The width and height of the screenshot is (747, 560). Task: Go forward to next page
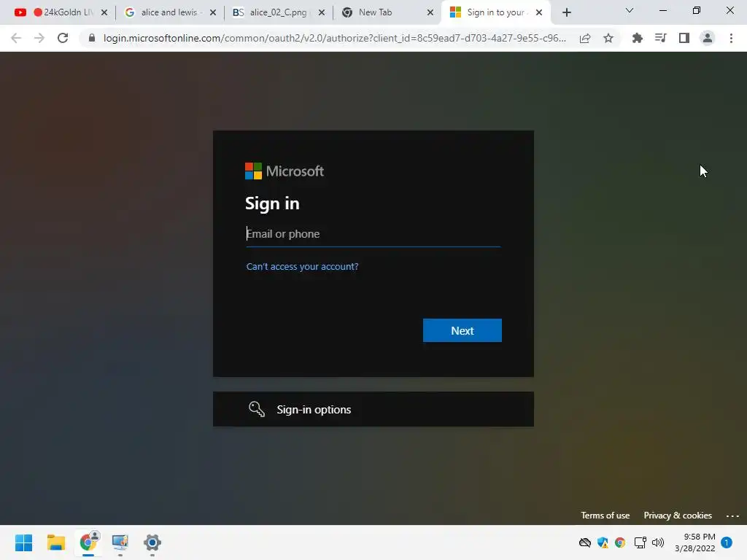(39, 38)
